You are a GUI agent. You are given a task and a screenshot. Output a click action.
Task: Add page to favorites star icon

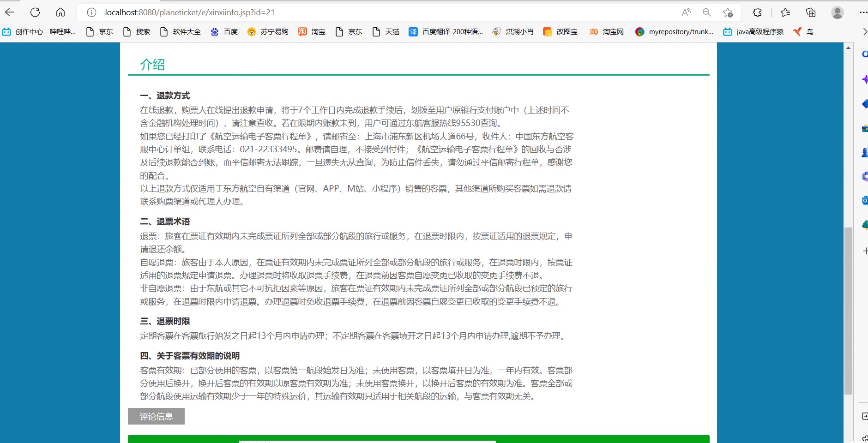click(728, 12)
